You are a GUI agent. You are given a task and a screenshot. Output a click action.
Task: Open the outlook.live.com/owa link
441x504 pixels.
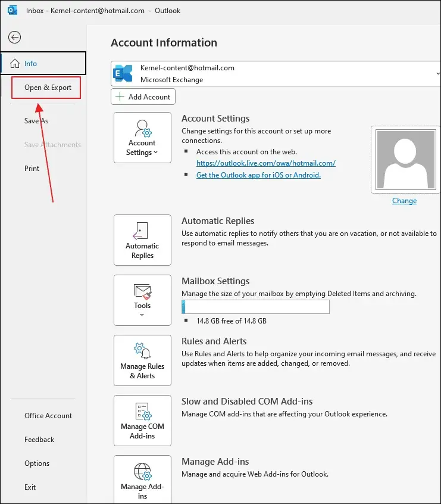click(266, 163)
